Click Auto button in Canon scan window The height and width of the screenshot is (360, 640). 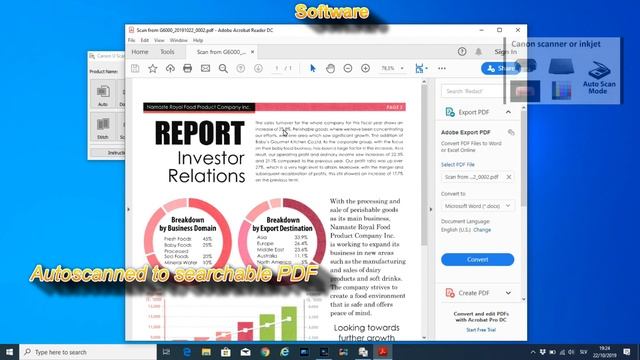pyautogui.click(x=103, y=95)
